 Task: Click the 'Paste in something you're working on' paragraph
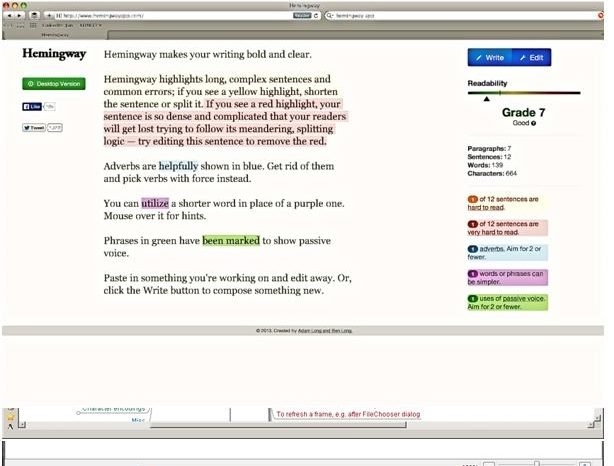pos(228,284)
